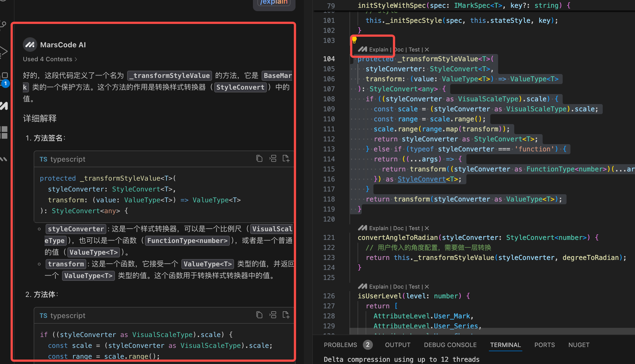Copy the first typescript code block
This screenshot has height=364, width=635.
coord(259,159)
